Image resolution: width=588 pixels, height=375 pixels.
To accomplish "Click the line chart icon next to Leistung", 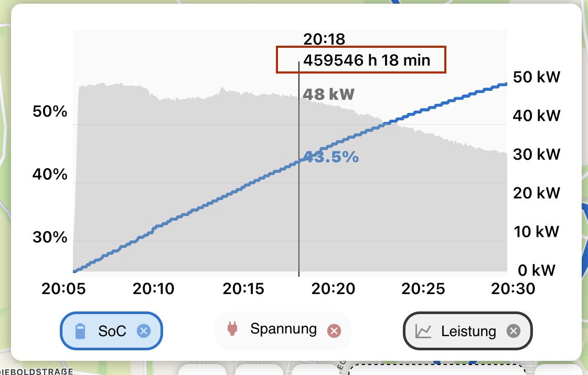I will click(423, 331).
